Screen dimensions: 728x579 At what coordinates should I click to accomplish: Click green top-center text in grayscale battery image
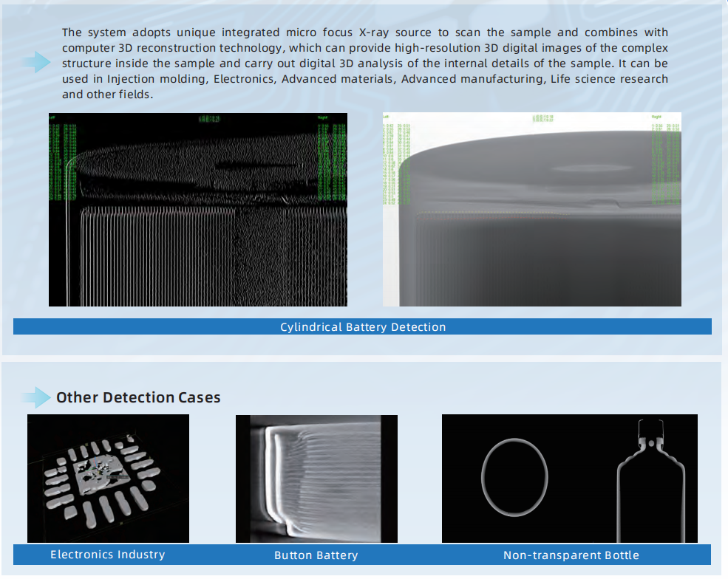click(543, 118)
